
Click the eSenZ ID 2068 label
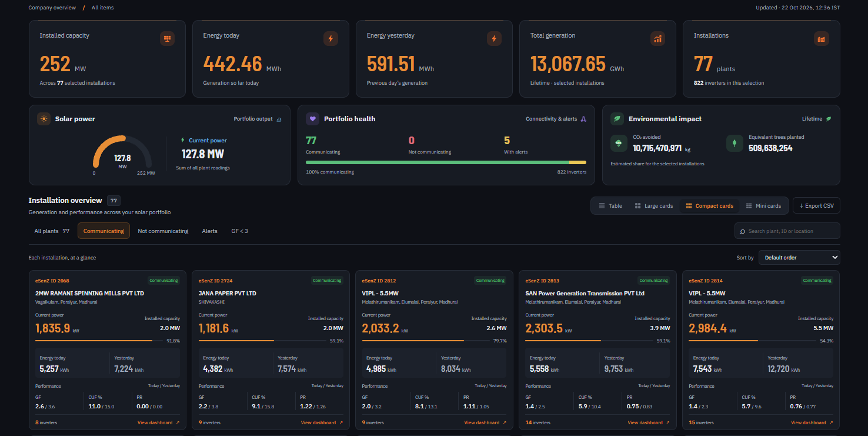(52, 281)
